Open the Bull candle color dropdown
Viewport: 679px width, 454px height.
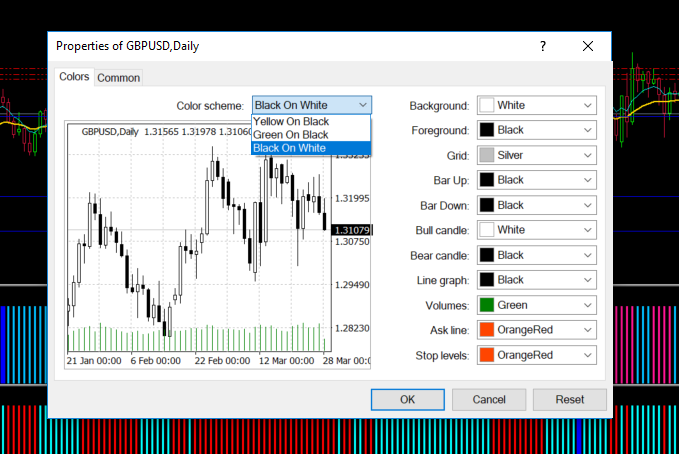pyautogui.click(x=537, y=230)
